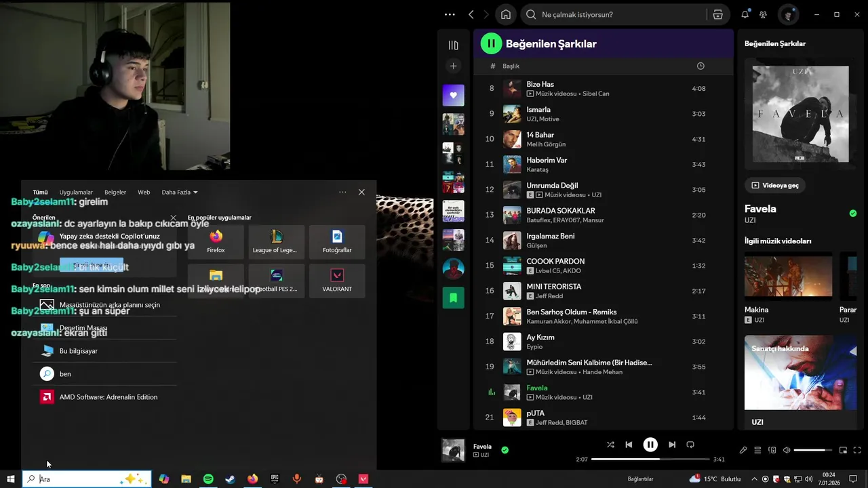Skip to next track

point(672,445)
